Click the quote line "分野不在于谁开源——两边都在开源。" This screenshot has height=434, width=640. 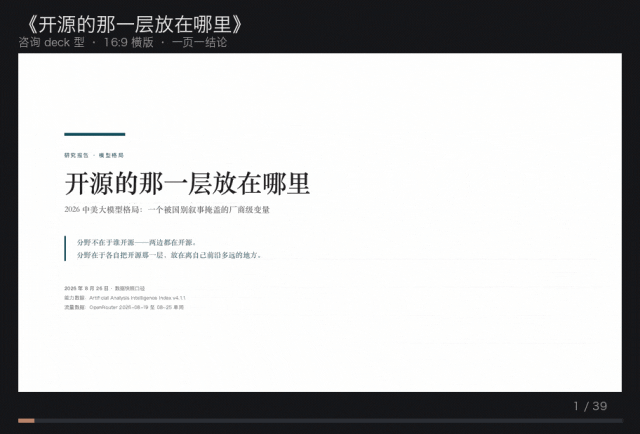[137, 243]
